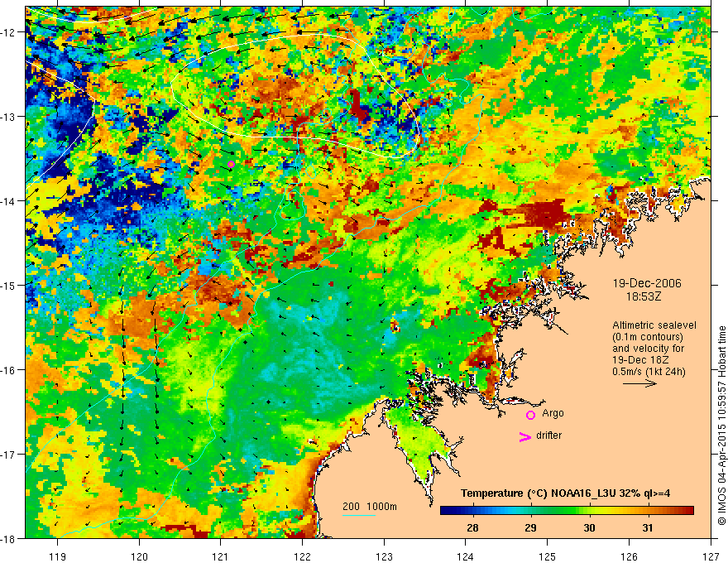
Task: Click latitude axis label -12
Action: pos(9,32)
